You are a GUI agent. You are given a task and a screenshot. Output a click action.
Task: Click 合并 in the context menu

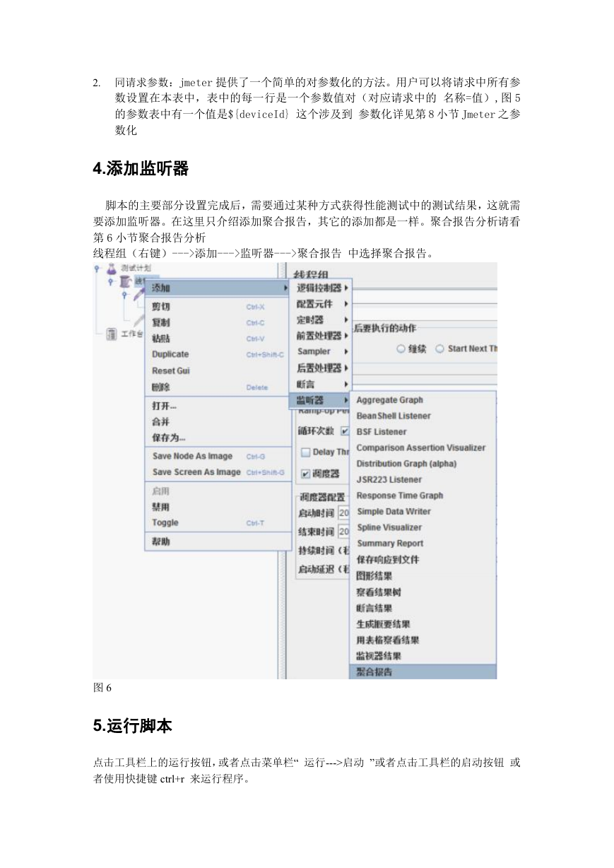tap(218, 422)
